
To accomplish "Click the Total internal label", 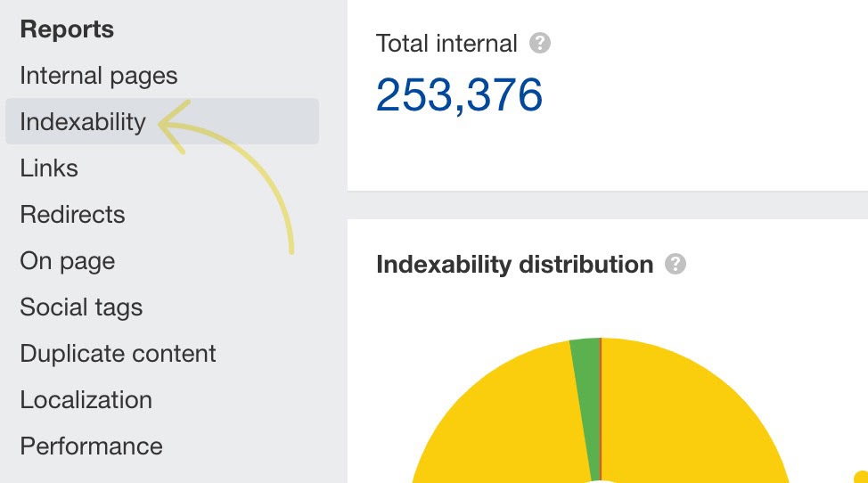I will pyautogui.click(x=446, y=44).
